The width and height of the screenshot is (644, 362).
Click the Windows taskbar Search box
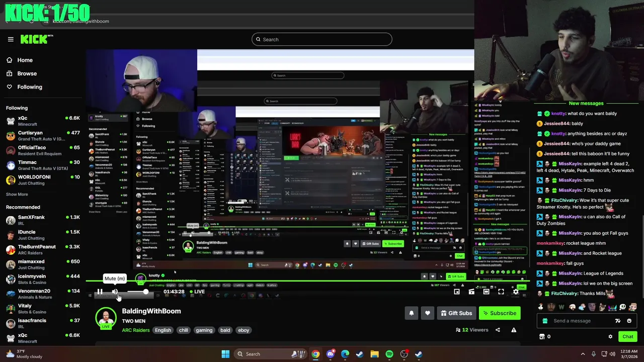point(271,354)
